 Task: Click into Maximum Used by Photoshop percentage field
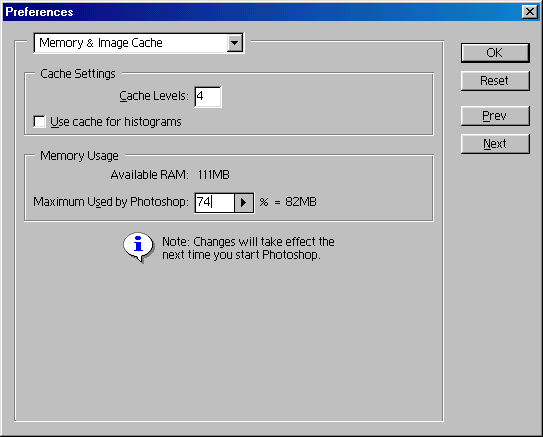215,203
